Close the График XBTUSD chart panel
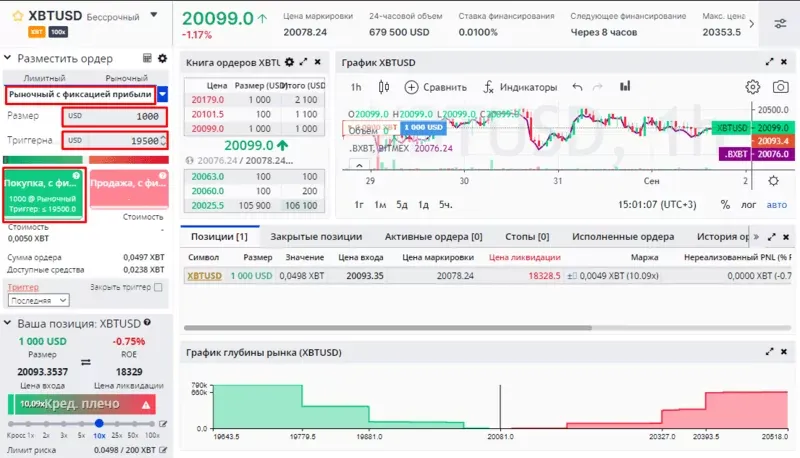 (784, 62)
